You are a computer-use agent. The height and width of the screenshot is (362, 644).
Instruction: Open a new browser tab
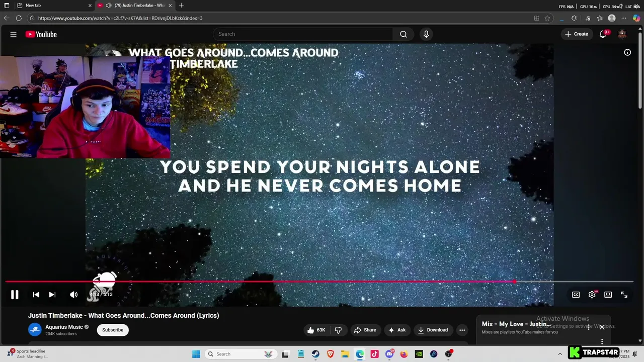[x=181, y=6]
